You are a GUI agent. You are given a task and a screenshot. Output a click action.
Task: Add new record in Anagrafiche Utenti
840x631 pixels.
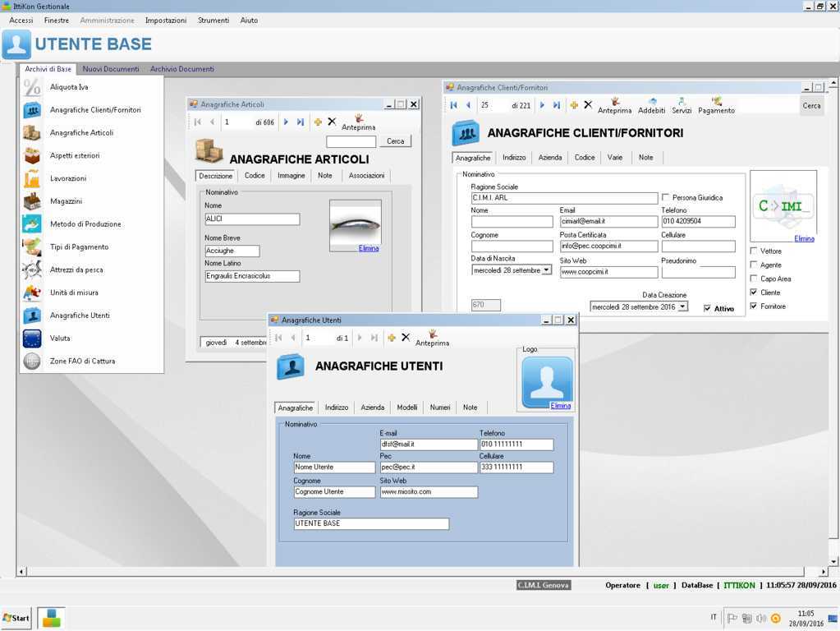point(392,338)
